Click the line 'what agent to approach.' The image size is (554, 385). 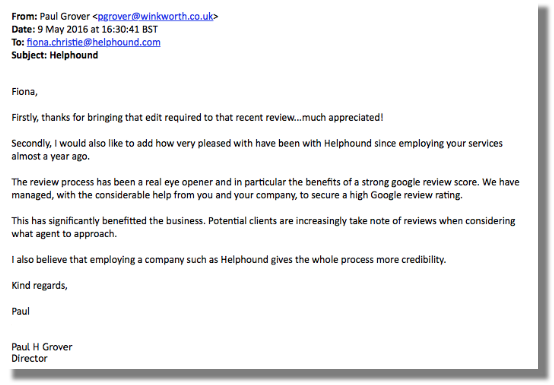(64, 234)
